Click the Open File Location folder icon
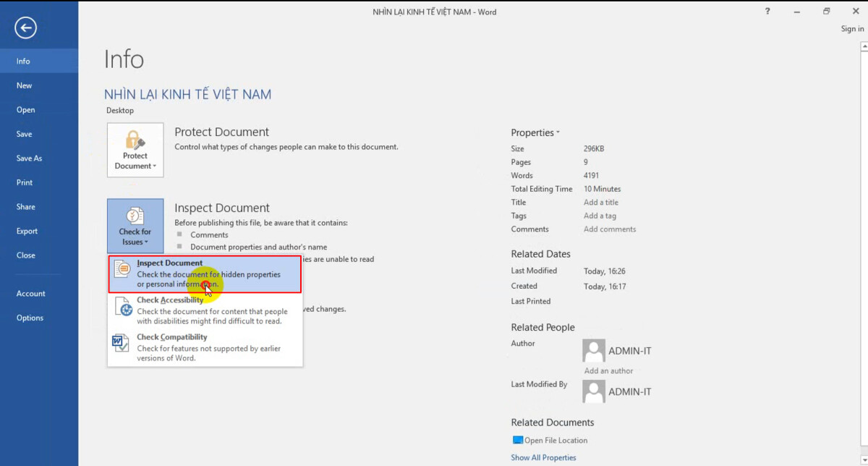 [x=518, y=440]
